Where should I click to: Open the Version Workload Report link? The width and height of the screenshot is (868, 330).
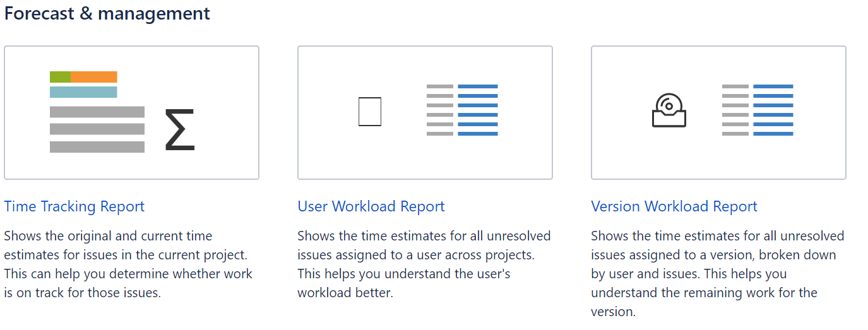(x=674, y=206)
